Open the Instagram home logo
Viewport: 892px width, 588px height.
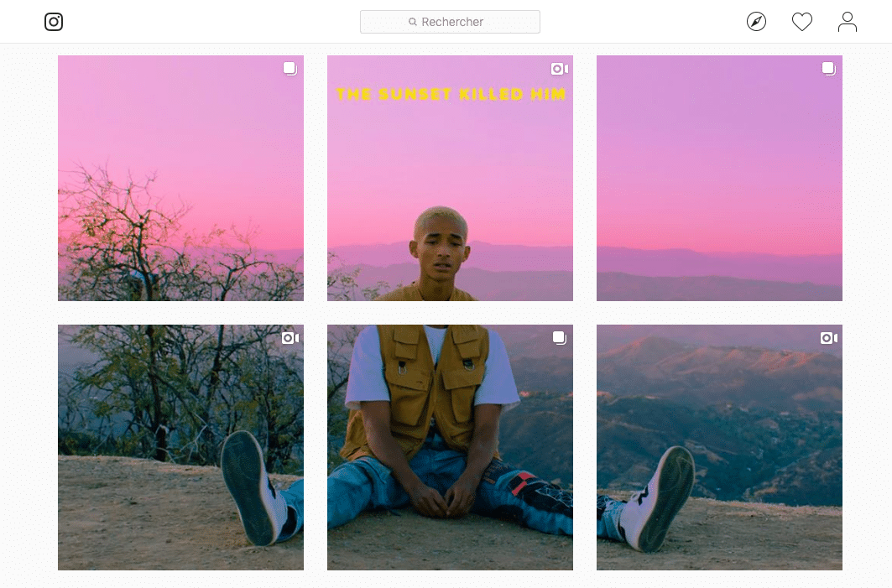(x=54, y=22)
